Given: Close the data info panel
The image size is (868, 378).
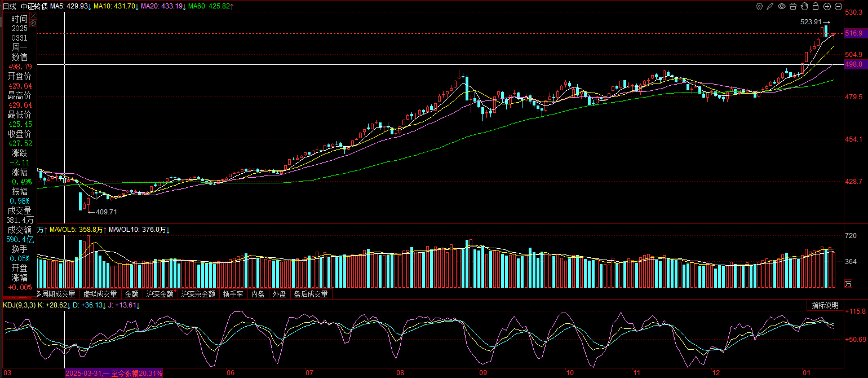Looking at the screenshot, I should [33, 16].
